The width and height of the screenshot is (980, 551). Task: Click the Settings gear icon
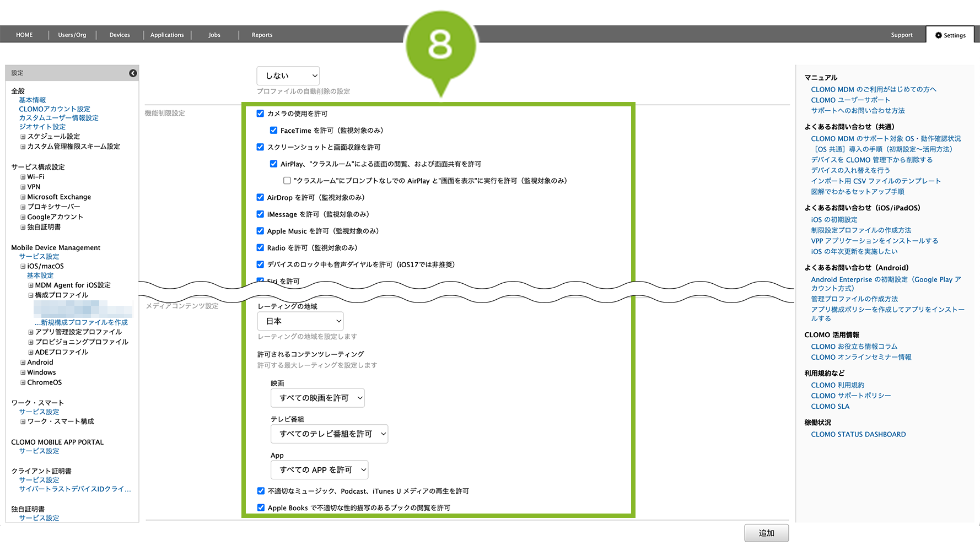938,35
